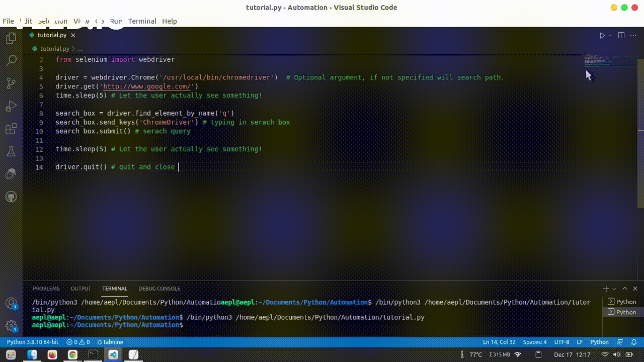The image size is (644, 362).
Task: Open the http://www.google.com/ link in code
Action: click(147, 86)
